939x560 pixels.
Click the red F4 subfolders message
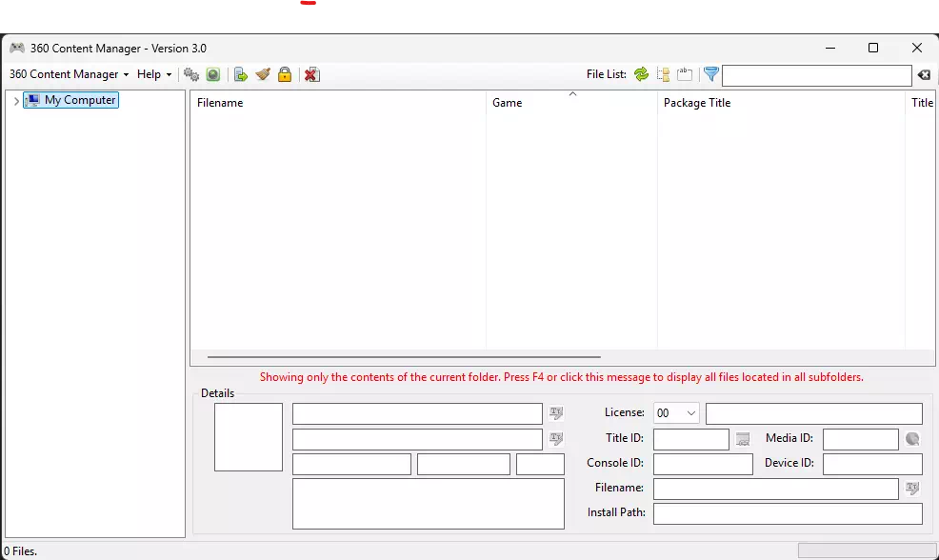562,377
